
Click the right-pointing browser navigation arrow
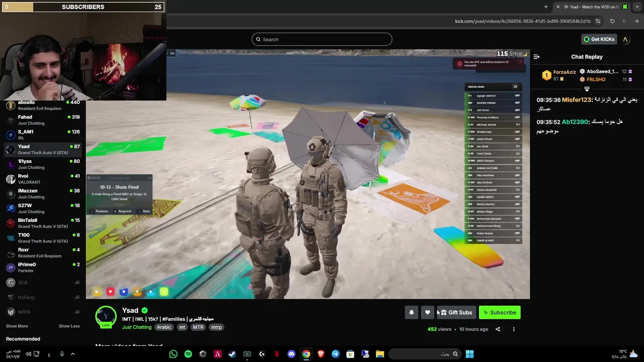(x=636, y=21)
